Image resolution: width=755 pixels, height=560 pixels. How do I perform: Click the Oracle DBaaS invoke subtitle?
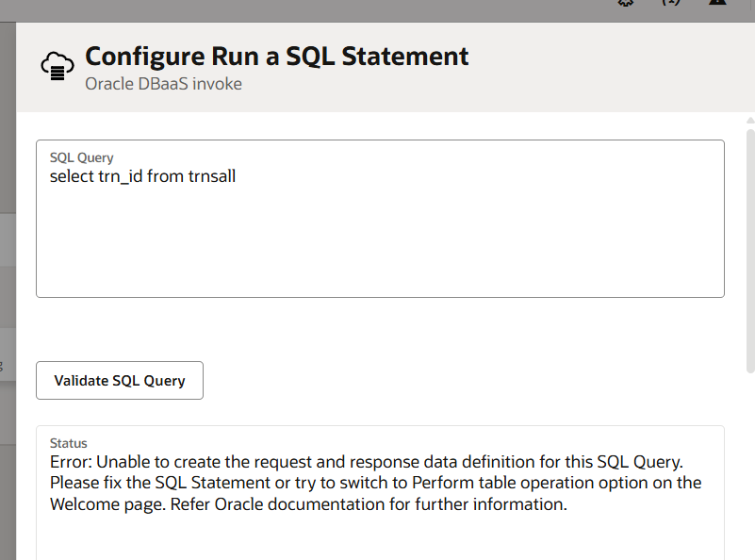(x=164, y=84)
